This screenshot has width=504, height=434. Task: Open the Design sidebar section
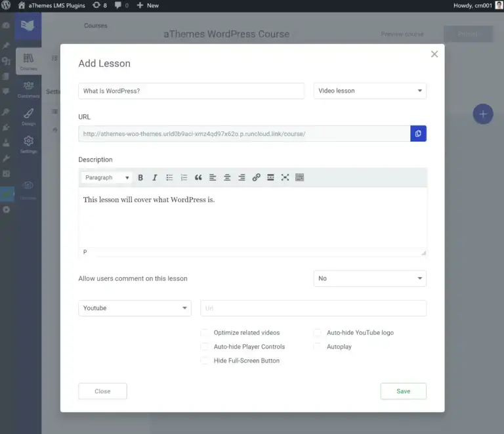tap(28, 117)
